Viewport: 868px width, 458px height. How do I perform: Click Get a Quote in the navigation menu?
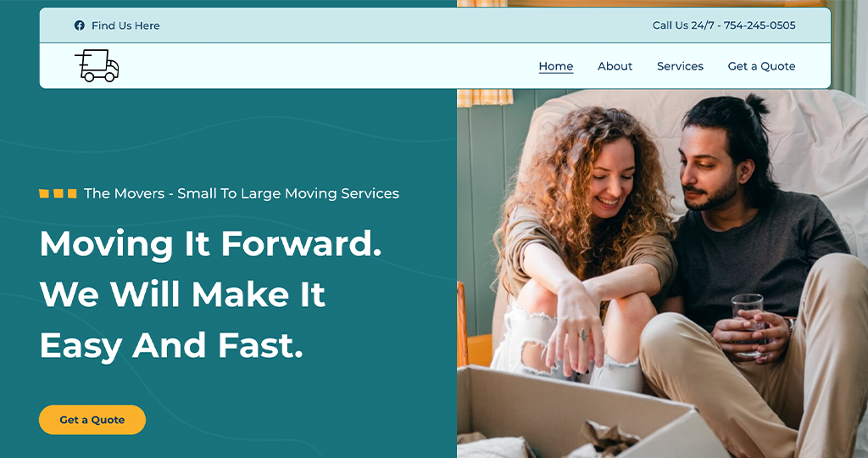762,66
